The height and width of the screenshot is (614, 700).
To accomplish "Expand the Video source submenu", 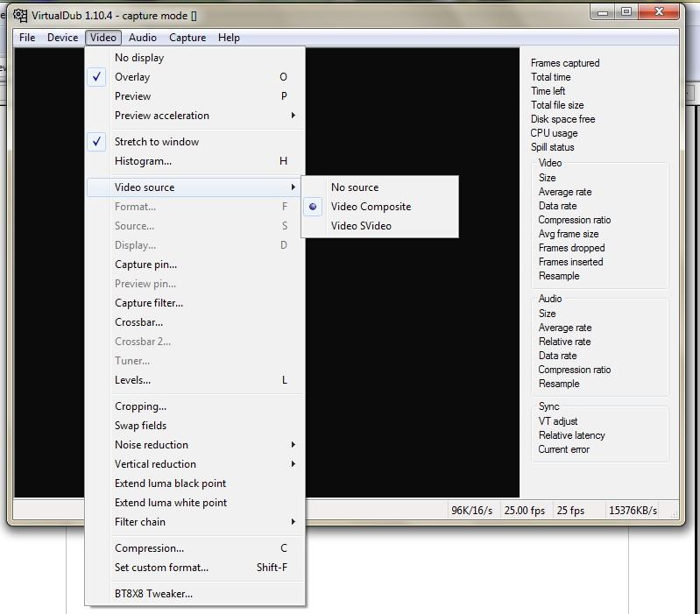I will (195, 187).
